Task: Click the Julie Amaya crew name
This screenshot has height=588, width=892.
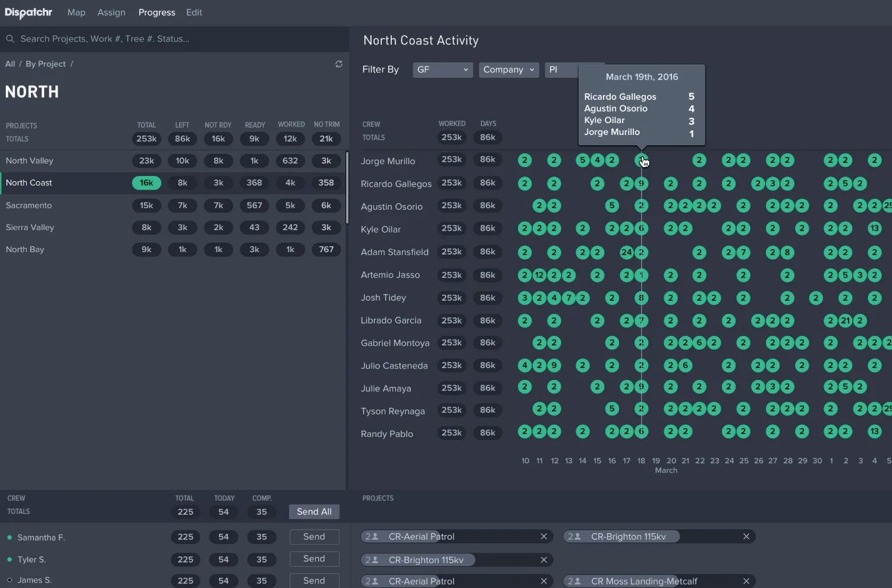Action: click(385, 388)
